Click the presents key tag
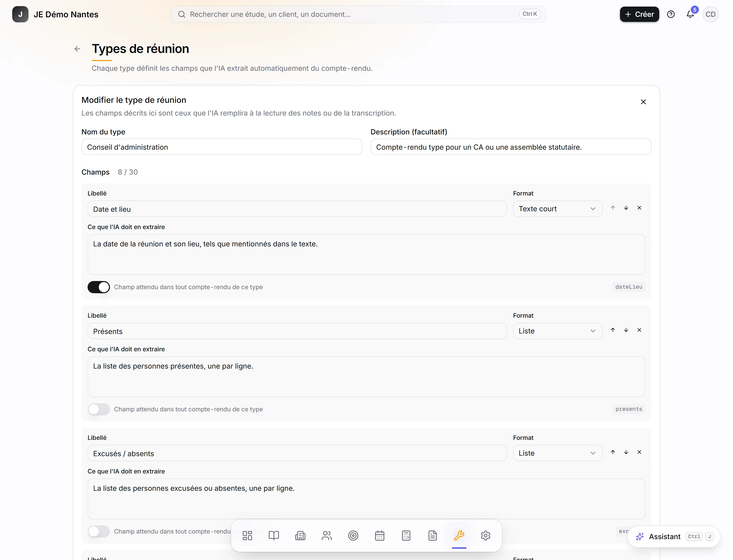 point(629,409)
